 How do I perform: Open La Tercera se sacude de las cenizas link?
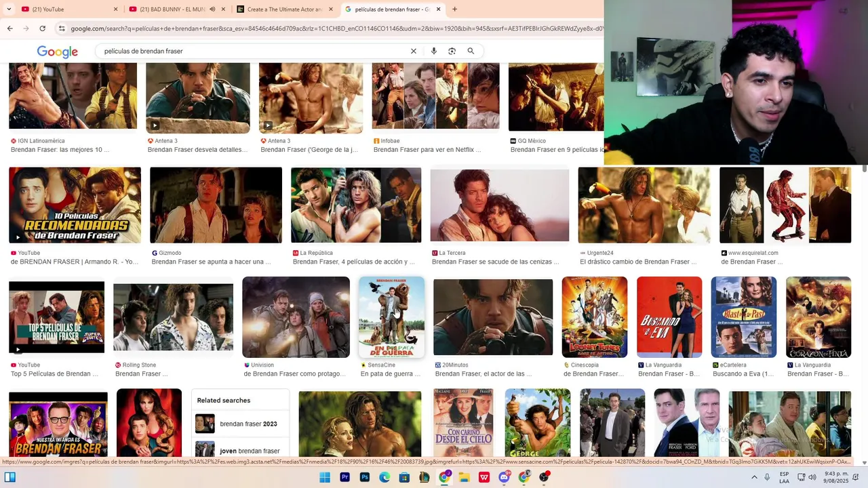point(495,262)
